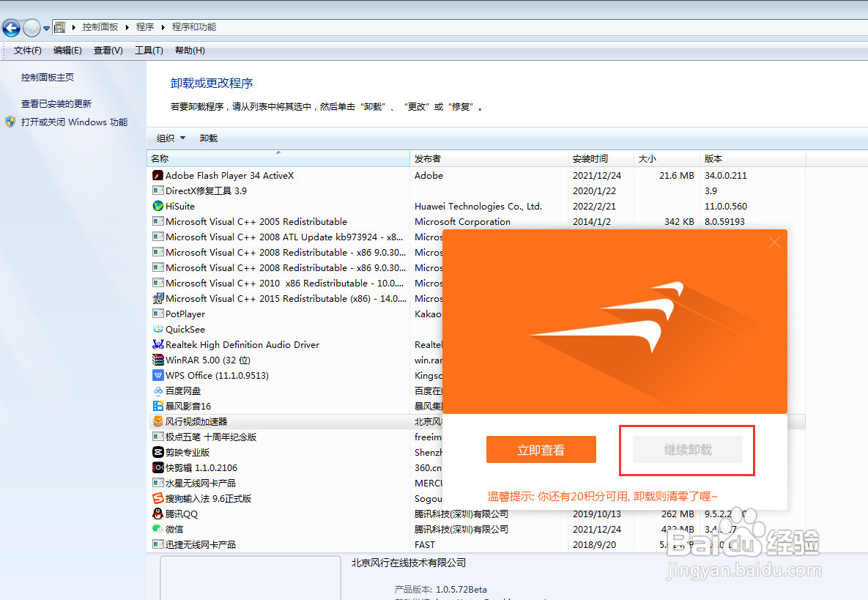Click Microsoft Visual C++ 2005 Redistributable icon

tap(157, 221)
